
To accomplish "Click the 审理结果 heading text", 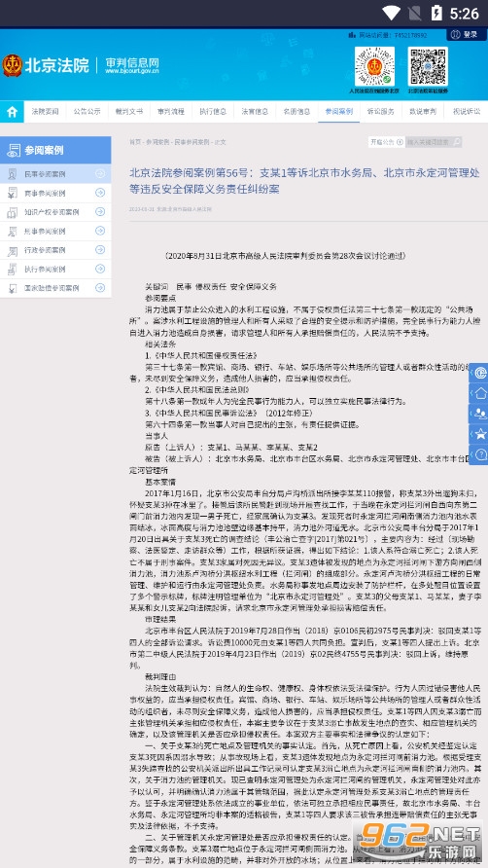I will pyautogui.click(x=160, y=619).
